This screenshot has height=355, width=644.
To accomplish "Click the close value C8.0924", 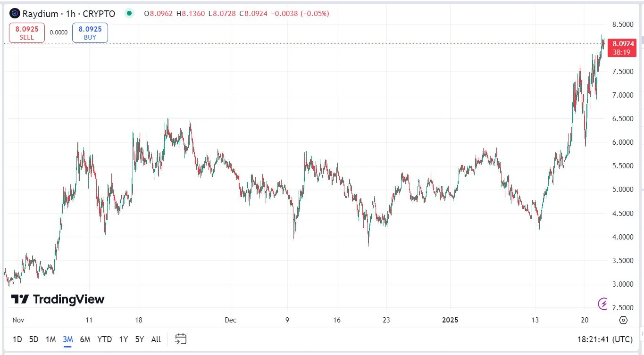I will click(x=253, y=14).
